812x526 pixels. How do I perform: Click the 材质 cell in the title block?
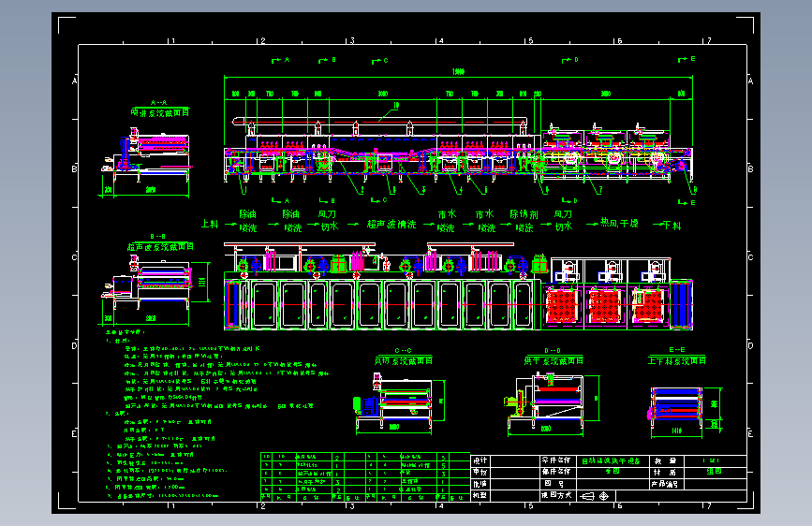click(665, 472)
